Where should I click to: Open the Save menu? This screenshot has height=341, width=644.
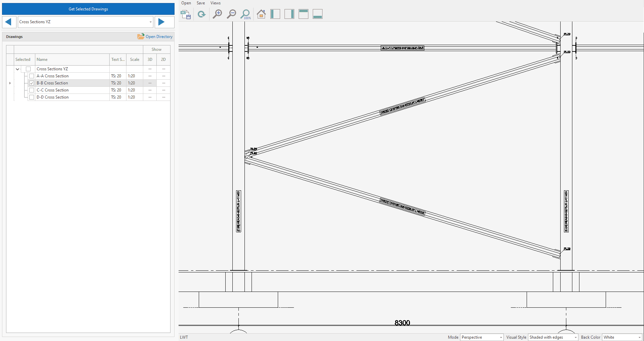(201, 3)
